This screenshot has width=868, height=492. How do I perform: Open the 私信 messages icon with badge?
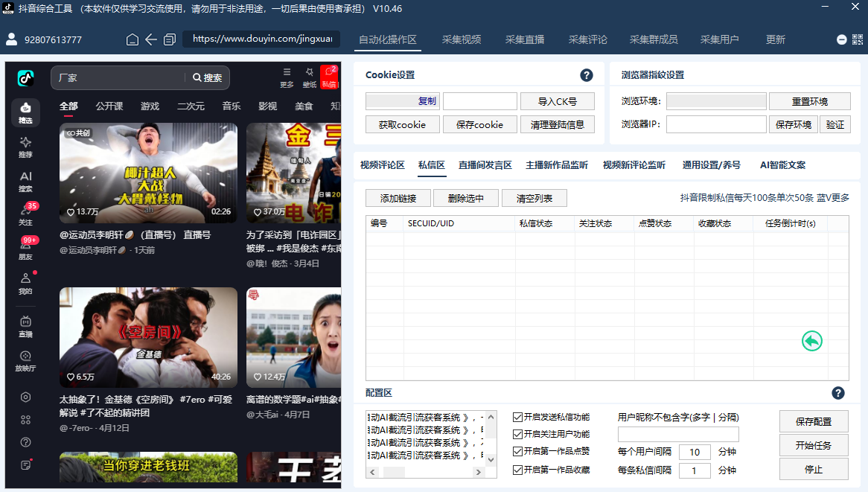pyautogui.click(x=329, y=77)
